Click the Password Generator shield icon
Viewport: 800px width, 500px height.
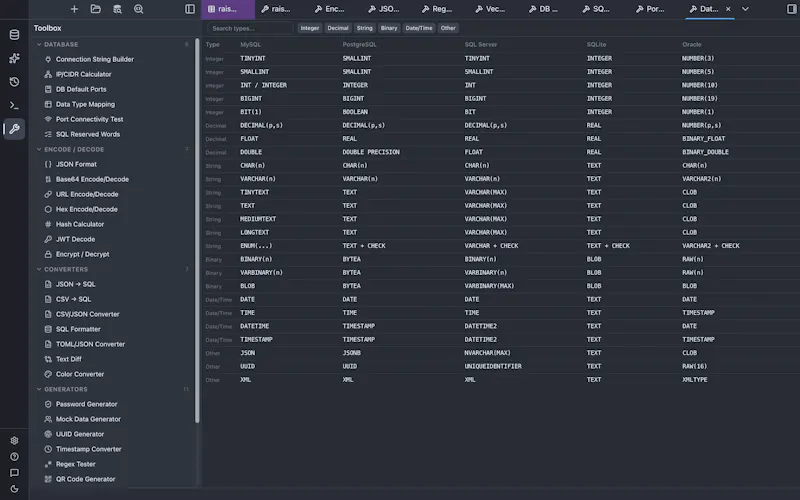click(48, 404)
